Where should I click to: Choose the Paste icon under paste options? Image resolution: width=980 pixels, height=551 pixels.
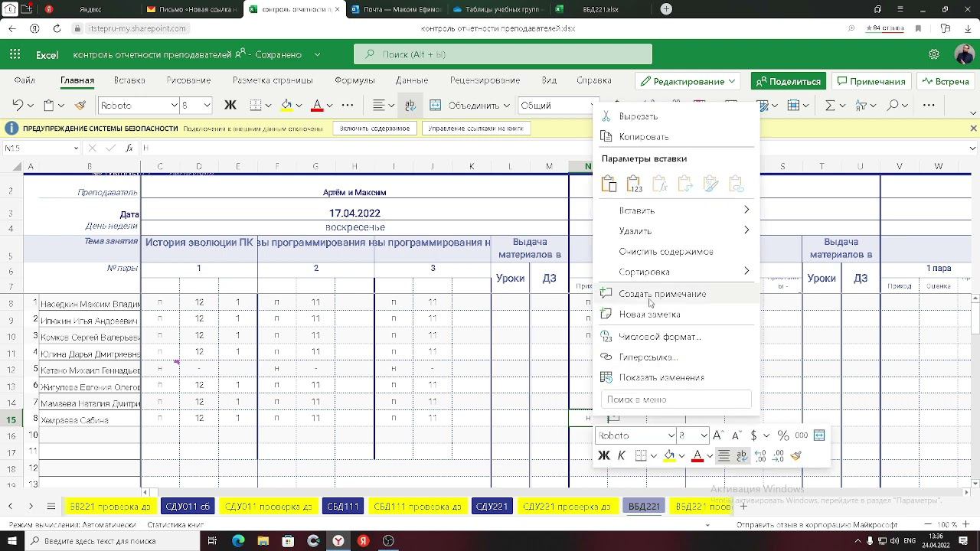(609, 184)
